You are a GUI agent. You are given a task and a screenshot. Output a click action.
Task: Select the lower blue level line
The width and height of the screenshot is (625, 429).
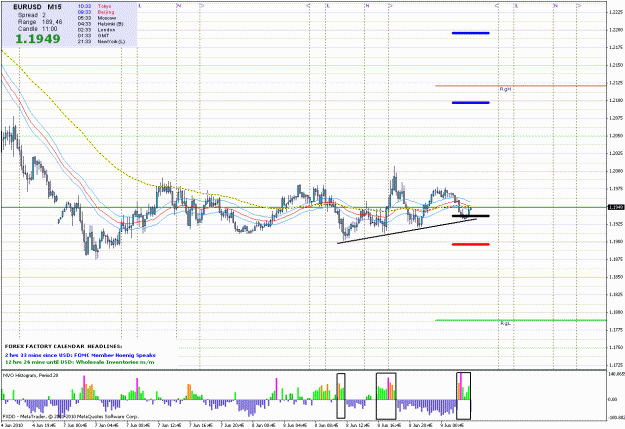(471, 102)
